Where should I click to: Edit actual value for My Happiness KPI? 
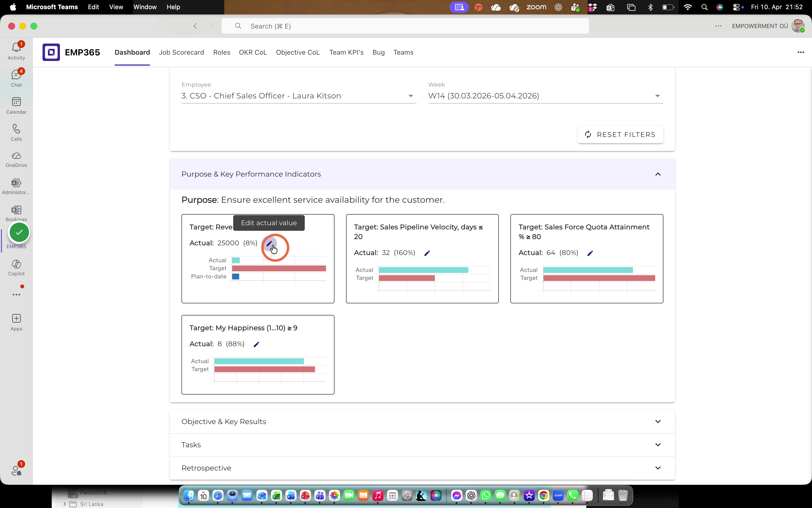(256, 344)
